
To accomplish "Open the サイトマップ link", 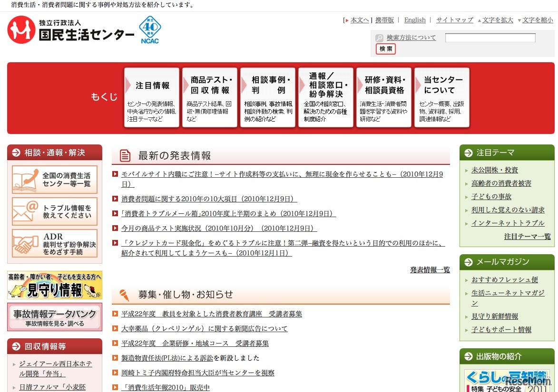I will click(x=454, y=20).
